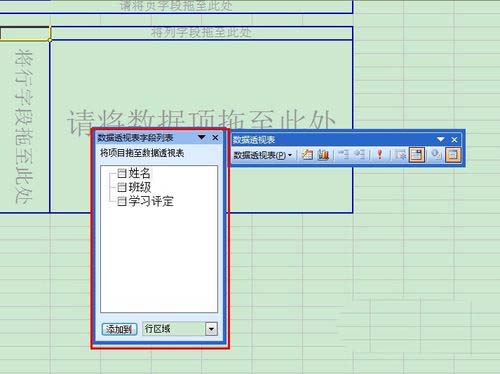Click the 将项目拖至数据透视表 label

click(142, 153)
